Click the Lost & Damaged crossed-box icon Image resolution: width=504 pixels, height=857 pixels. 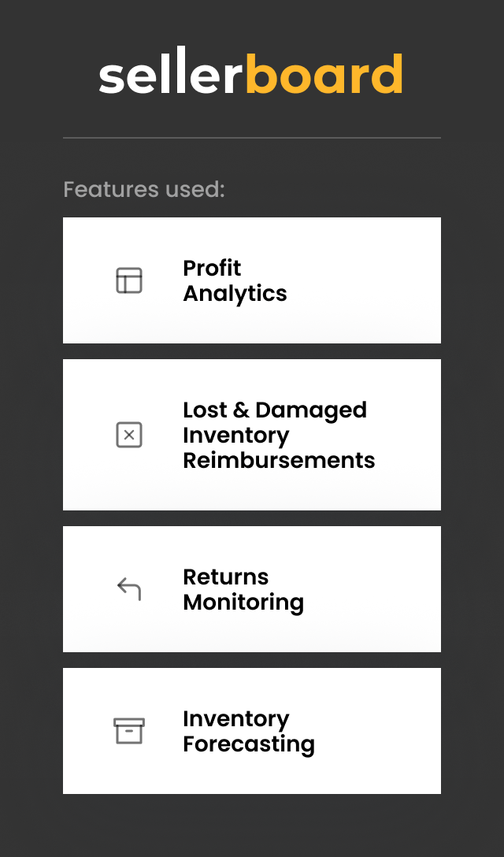129,435
